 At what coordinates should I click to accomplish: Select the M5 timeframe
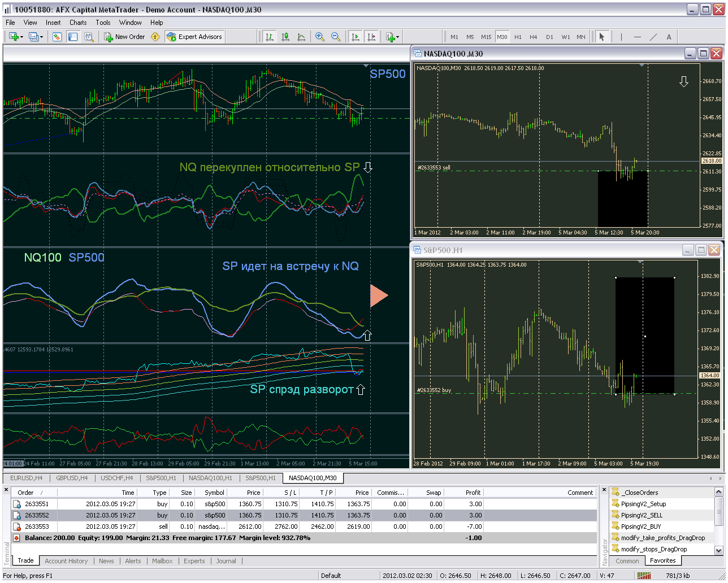coord(470,37)
